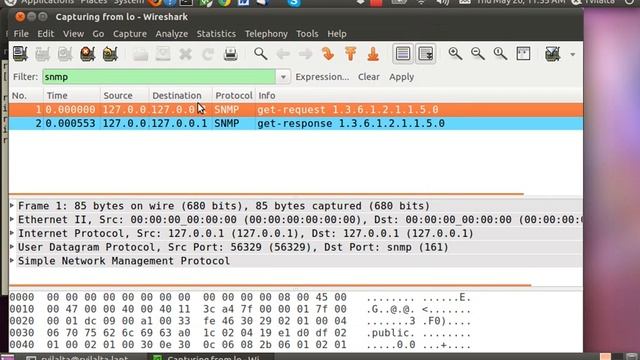
Task: Select packet 1 get-request row
Action: click(x=296, y=110)
